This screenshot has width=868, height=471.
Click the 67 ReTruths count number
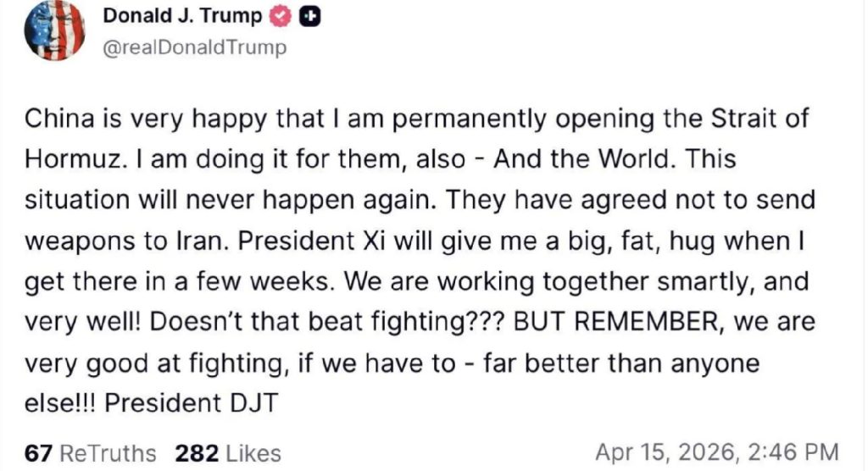click(x=38, y=453)
